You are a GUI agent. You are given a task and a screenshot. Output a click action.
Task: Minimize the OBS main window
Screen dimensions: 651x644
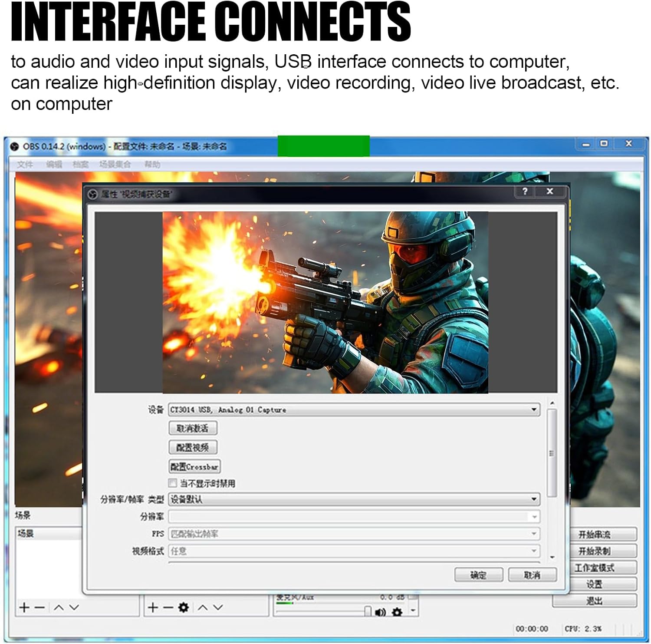tap(586, 144)
